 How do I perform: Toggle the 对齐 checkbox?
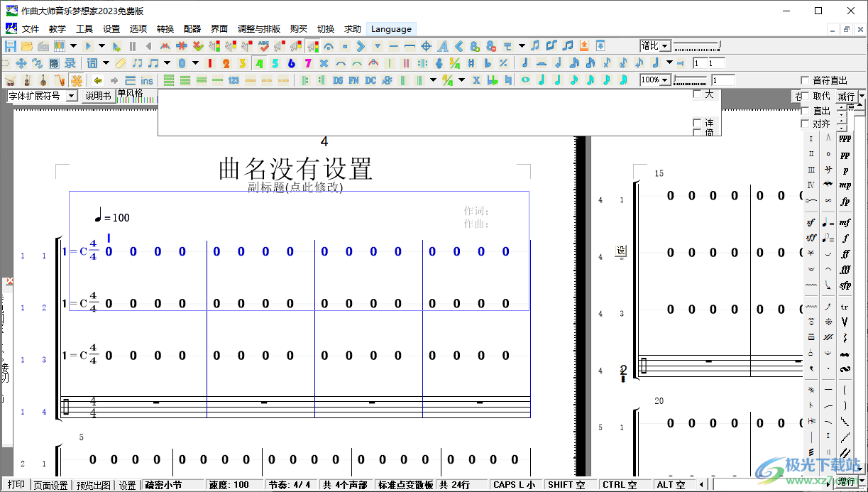805,123
